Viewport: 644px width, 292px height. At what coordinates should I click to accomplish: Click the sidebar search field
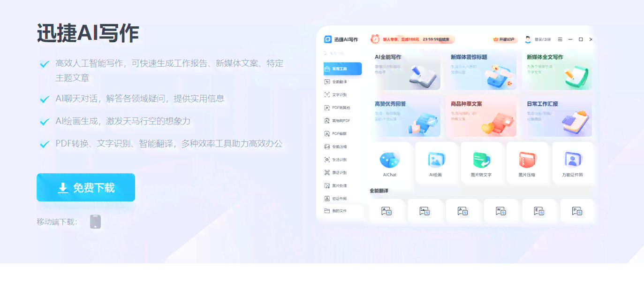(x=342, y=54)
